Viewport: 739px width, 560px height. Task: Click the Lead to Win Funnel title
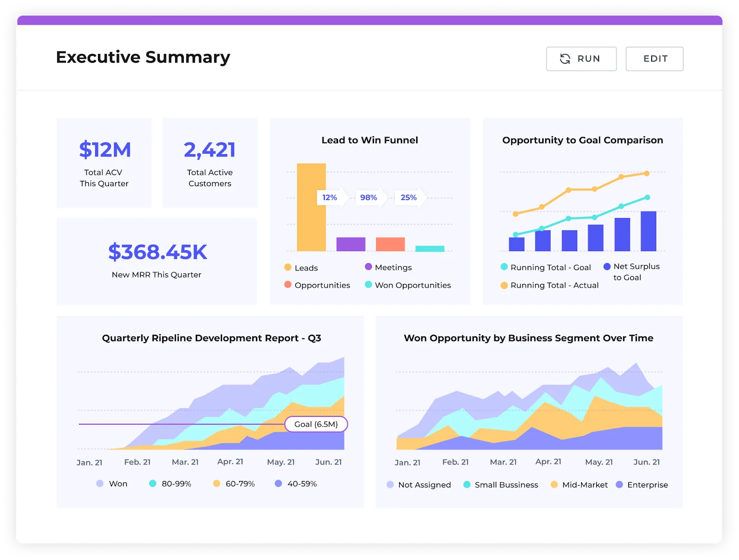[x=369, y=140]
